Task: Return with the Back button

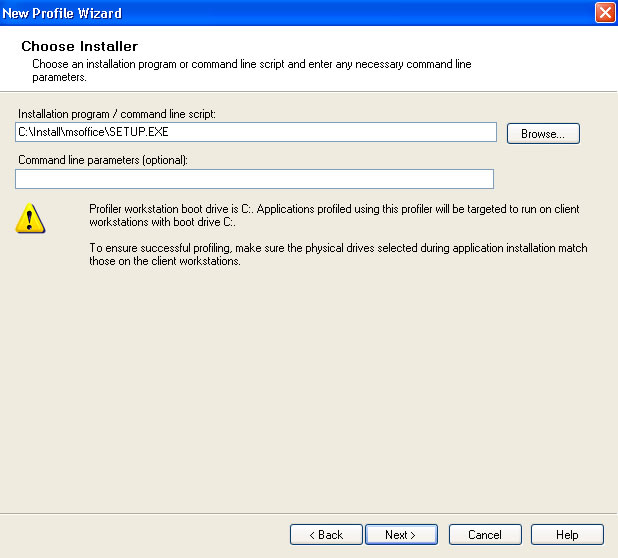Action: click(326, 535)
